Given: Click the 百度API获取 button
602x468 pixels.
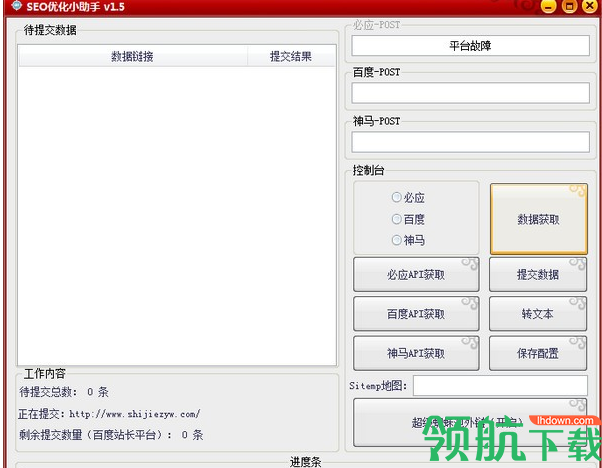Looking at the screenshot, I should pos(416,314).
